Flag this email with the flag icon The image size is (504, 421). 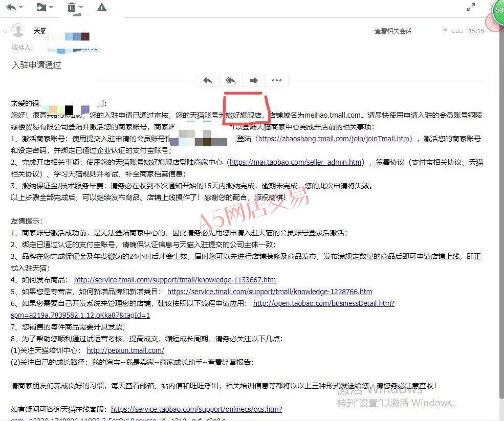pos(445,31)
